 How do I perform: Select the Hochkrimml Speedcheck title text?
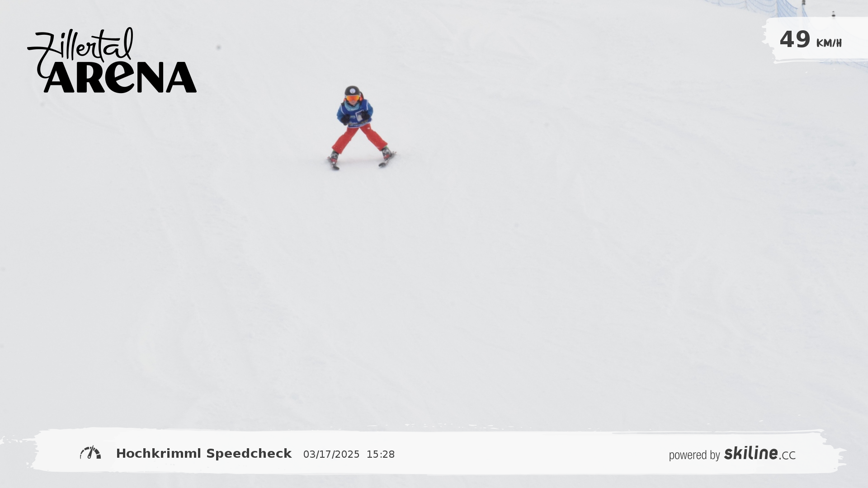pos(204,454)
